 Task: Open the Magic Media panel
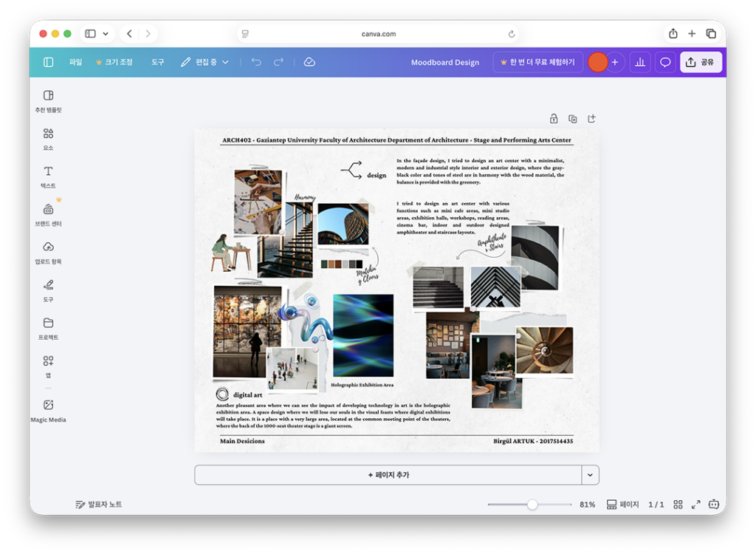click(48, 410)
